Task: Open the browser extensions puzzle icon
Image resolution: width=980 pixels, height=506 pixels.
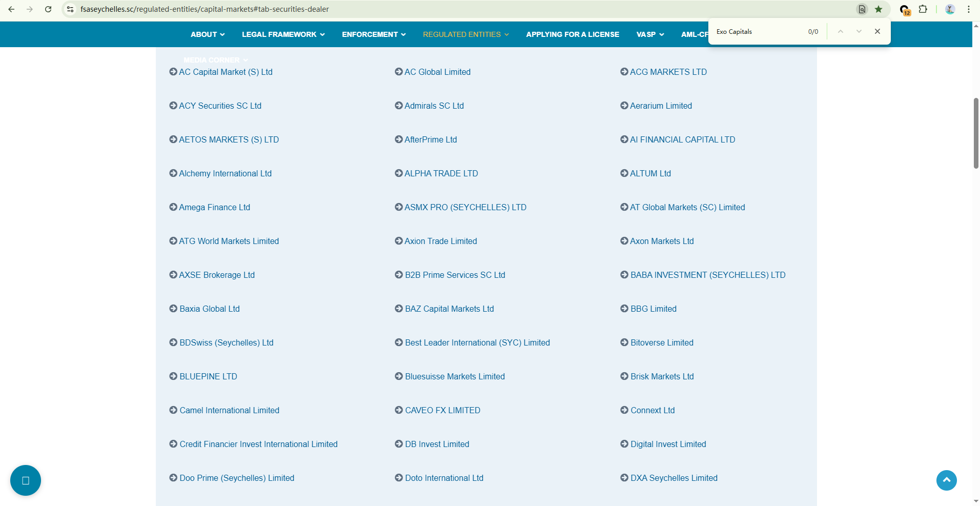Action: [x=923, y=9]
